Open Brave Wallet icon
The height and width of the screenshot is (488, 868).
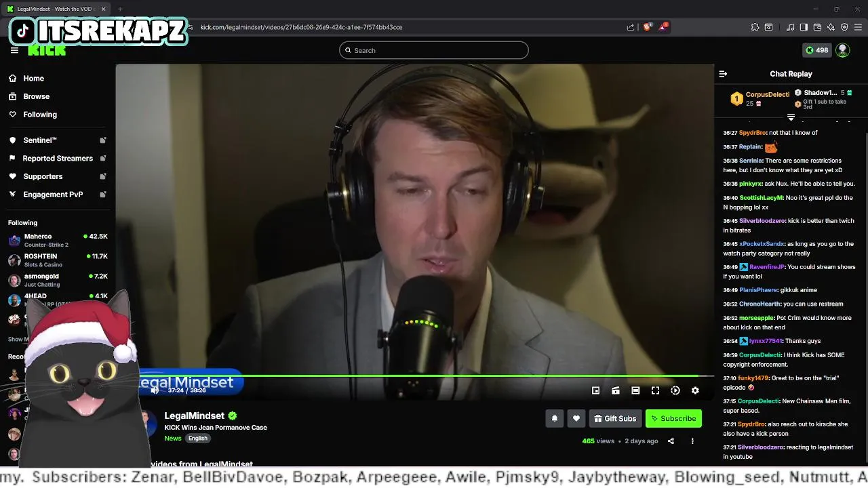817,27
